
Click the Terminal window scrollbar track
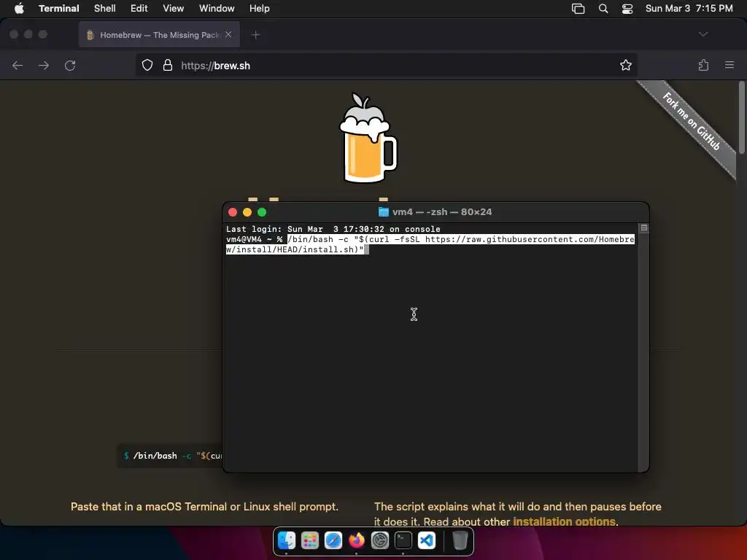(643, 351)
